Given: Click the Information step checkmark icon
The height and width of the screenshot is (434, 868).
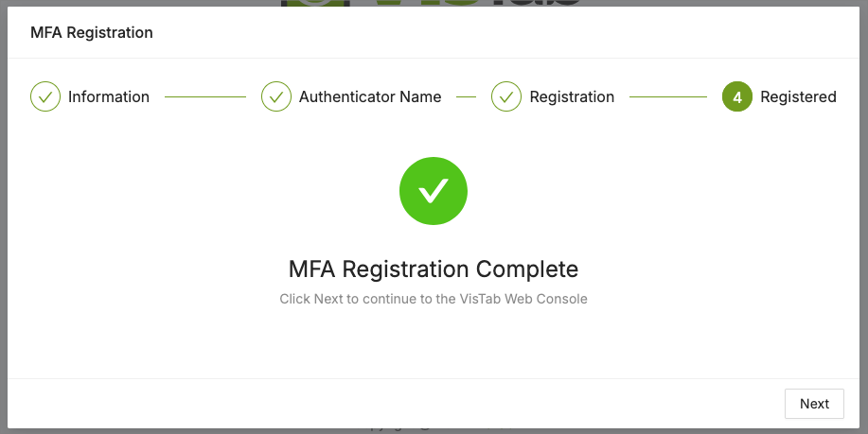Looking at the screenshot, I should pyautogui.click(x=45, y=96).
